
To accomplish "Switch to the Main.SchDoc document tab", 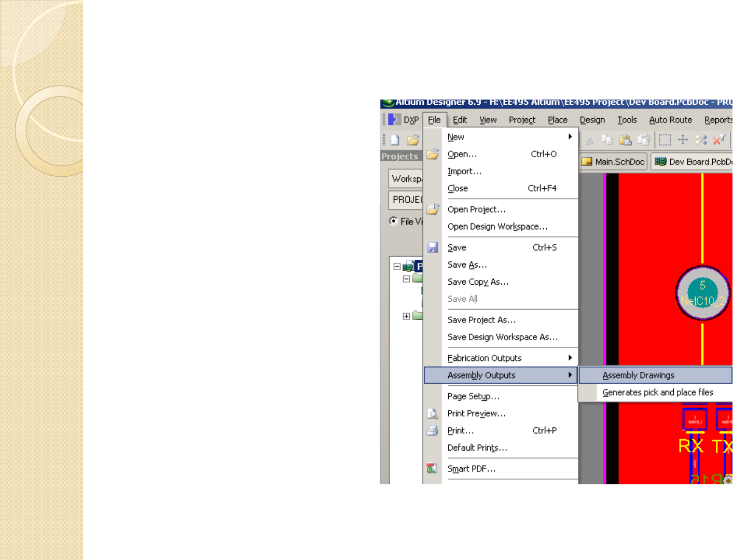I will (x=614, y=162).
